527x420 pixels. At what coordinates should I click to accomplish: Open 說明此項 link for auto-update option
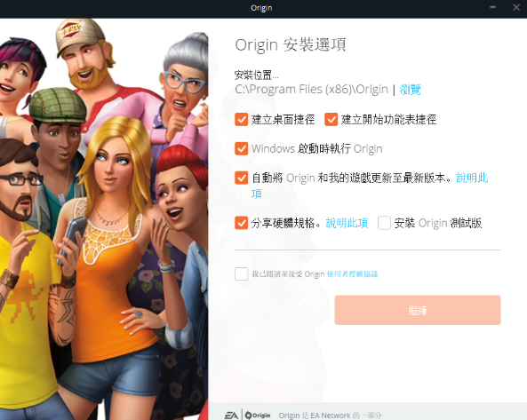click(472, 178)
